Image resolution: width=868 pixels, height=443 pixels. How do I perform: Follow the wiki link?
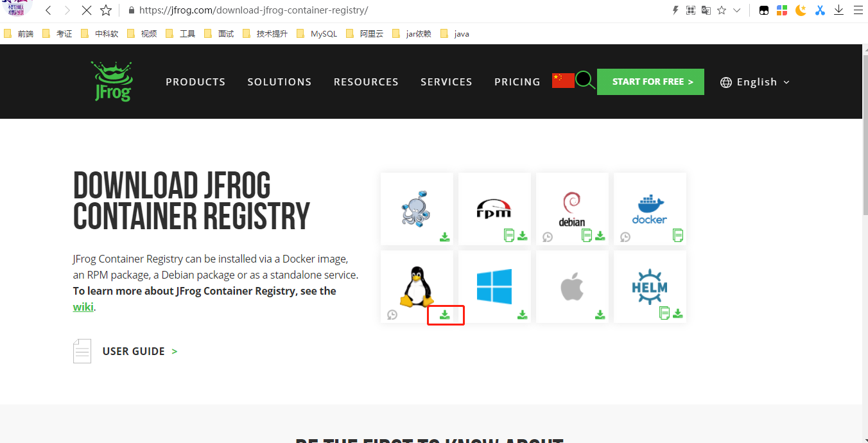(x=83, y=307)
